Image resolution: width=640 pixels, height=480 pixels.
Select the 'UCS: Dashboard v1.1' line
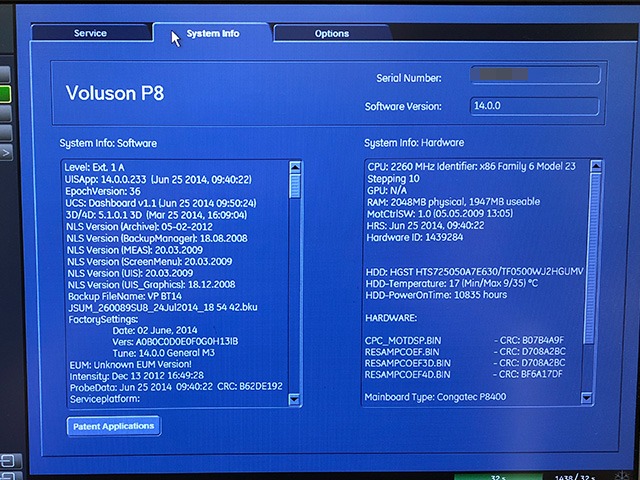click(161, 203)
